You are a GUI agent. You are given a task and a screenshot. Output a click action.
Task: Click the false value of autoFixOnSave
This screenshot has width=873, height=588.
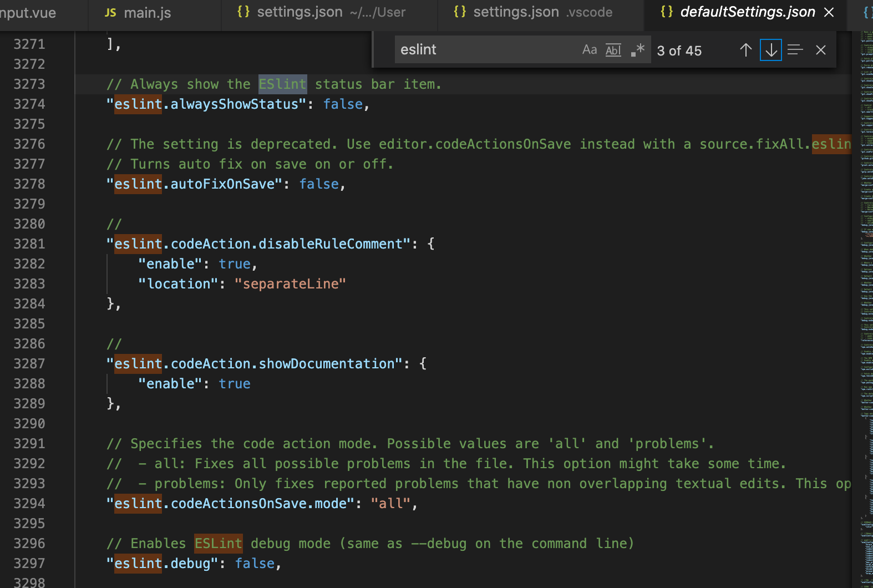tap(319, 184)
